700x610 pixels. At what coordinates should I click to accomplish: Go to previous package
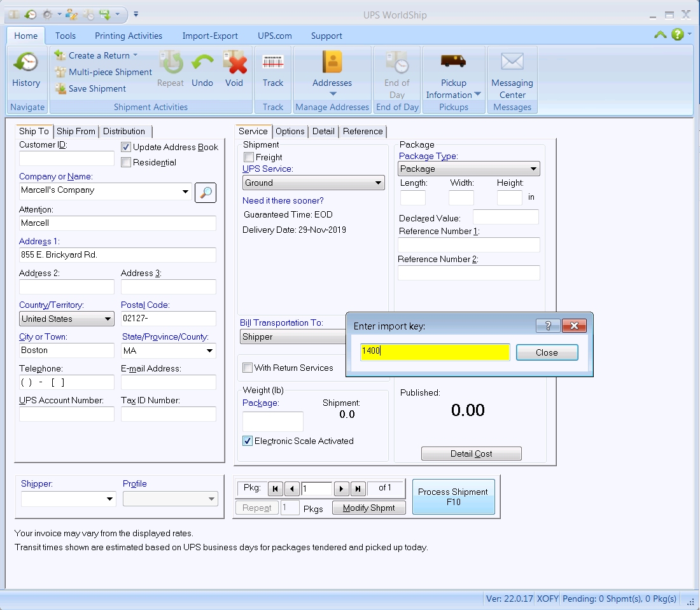pyautogui.click(x=292, y=489)
